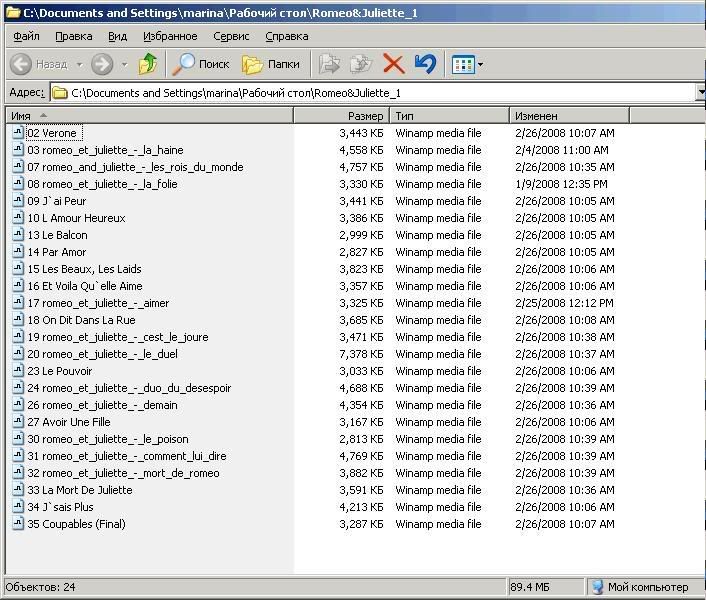Select file icon of 35 Coupables (Final)
706x600 pixels.
tap(18, 524)
